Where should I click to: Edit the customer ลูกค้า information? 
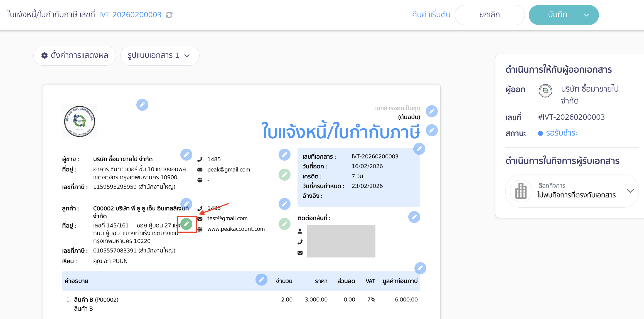click(x=186, y=204)
